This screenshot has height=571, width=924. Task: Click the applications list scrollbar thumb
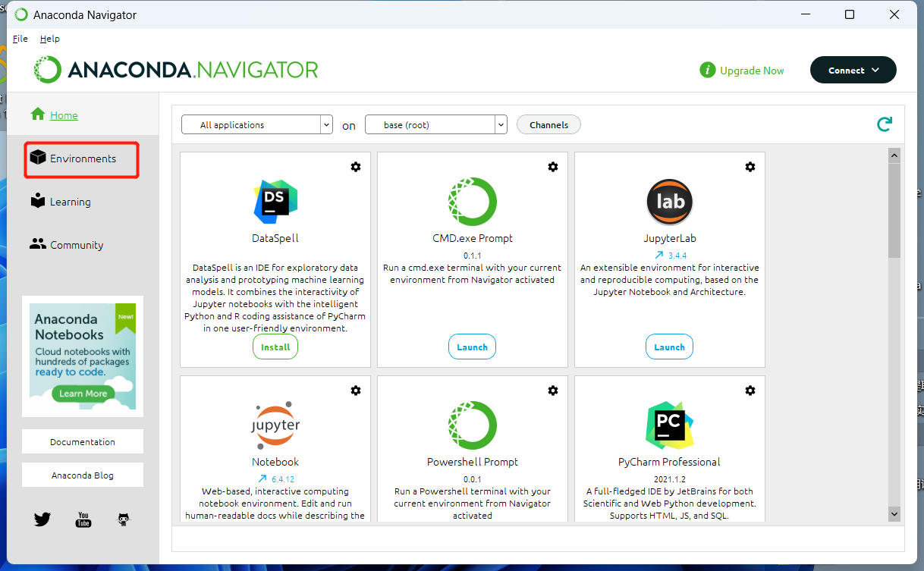[894, 211]
